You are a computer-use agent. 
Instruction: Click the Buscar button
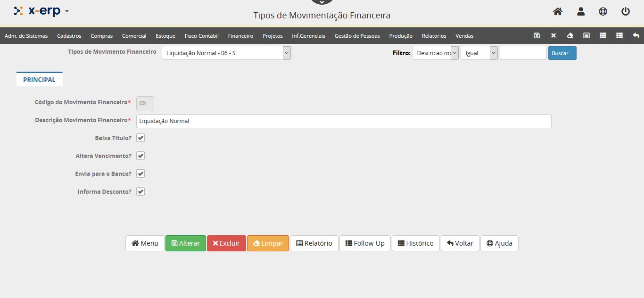(x=562, y=53)
